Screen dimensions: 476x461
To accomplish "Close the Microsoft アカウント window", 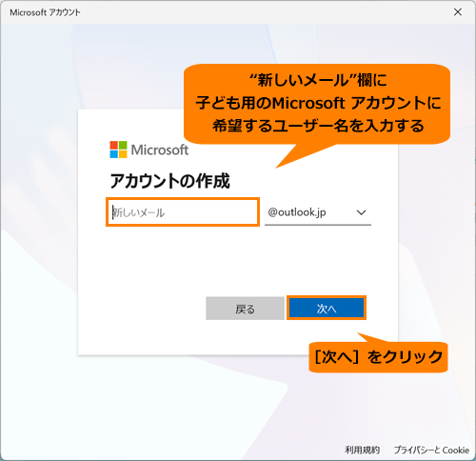I will click(458, 12).
